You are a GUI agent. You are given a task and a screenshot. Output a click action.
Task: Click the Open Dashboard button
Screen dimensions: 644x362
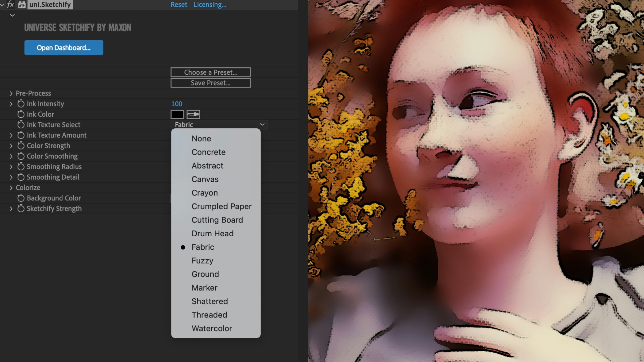64,48
